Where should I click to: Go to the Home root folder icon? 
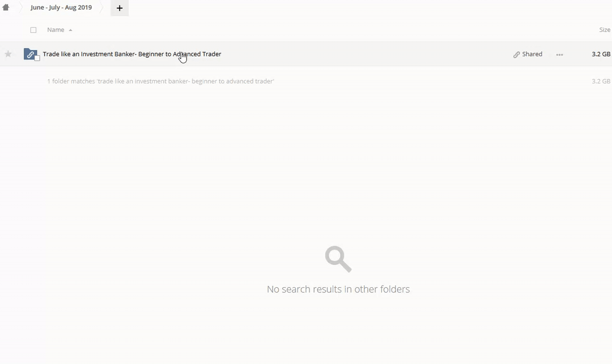coord(6,8)
